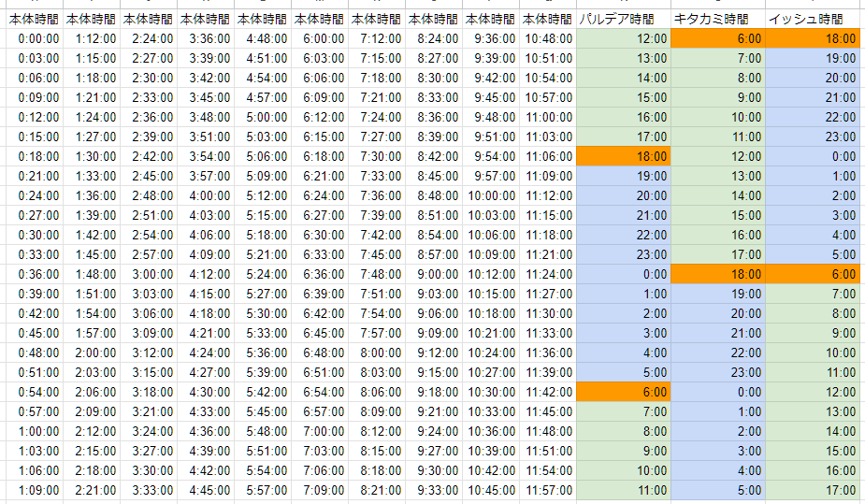Select the 8:21:00 cell
The height and width of the screenshot is (504, 865).
tap(377, 490)
